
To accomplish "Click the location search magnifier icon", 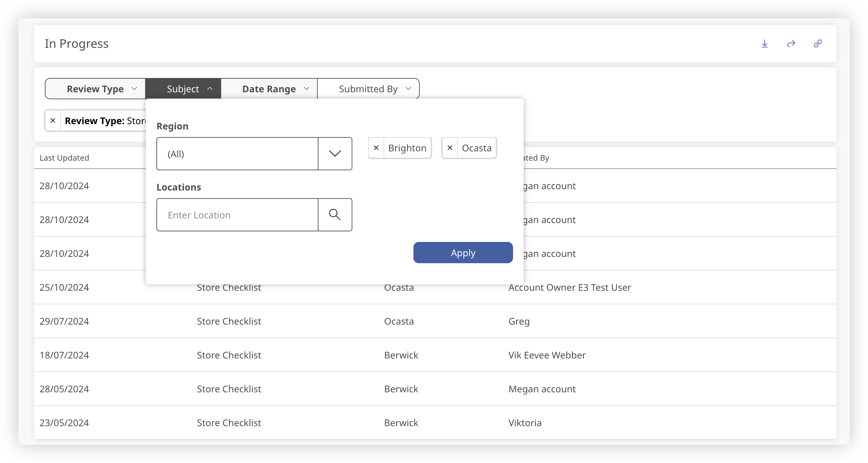I will tap(335, 214).
